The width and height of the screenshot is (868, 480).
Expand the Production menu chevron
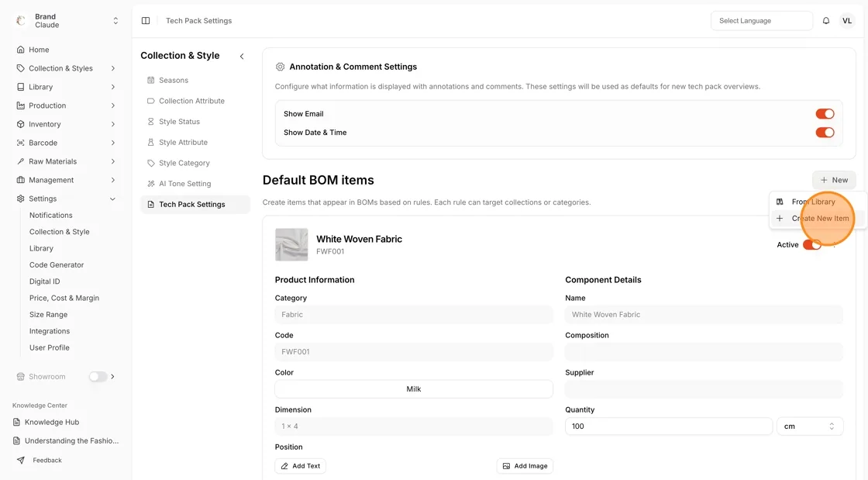pos(113,105)
